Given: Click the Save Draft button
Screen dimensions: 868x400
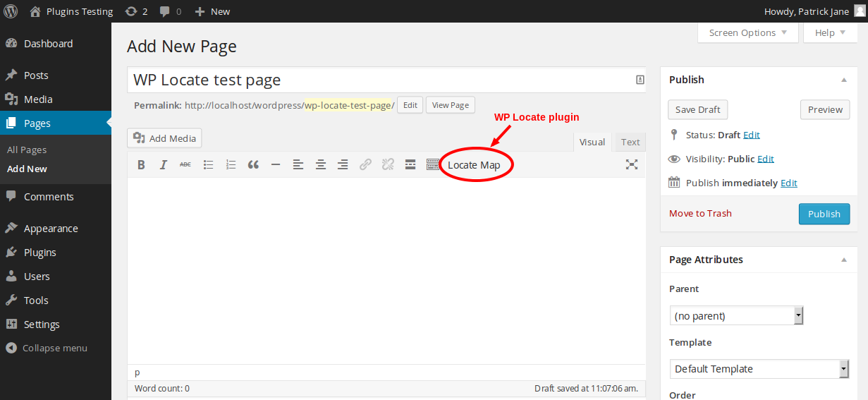Looking at the screenshot, I should pyautogui.click(x=698, y=109).
